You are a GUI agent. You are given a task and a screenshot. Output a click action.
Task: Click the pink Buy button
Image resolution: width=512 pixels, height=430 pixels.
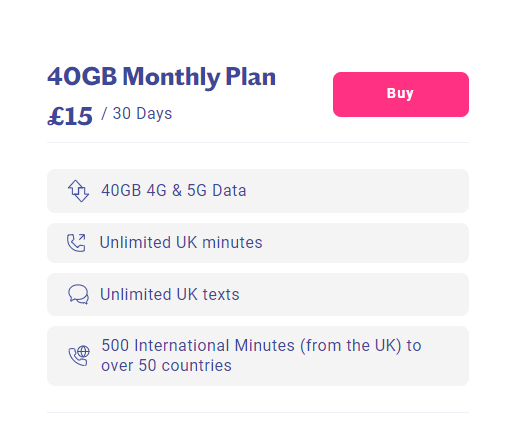401,94
